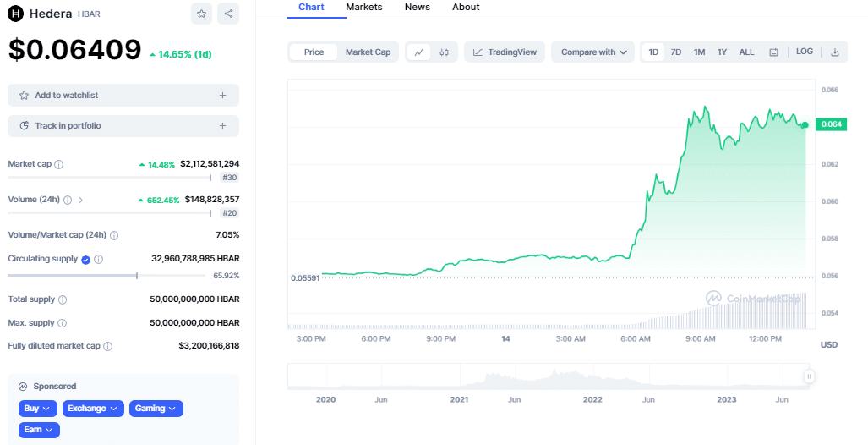The image size is (868, 445).
Task: Click Add to watchlist button
Action: (x=123, y=96)
